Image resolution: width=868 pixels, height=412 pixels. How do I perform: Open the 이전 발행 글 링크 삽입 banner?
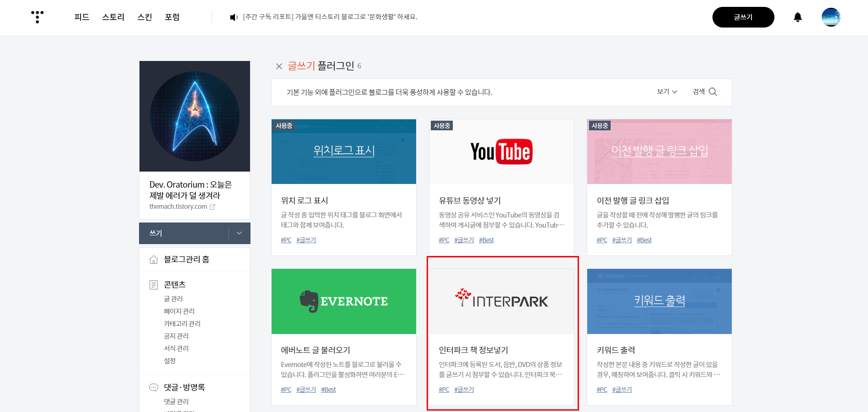click(x=659, y=152)
